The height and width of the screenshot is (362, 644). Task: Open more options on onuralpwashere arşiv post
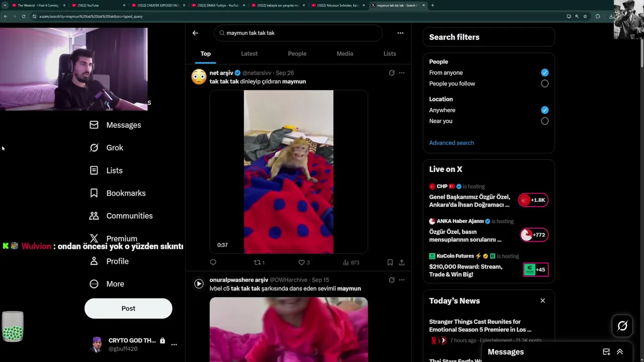point(401,280)
